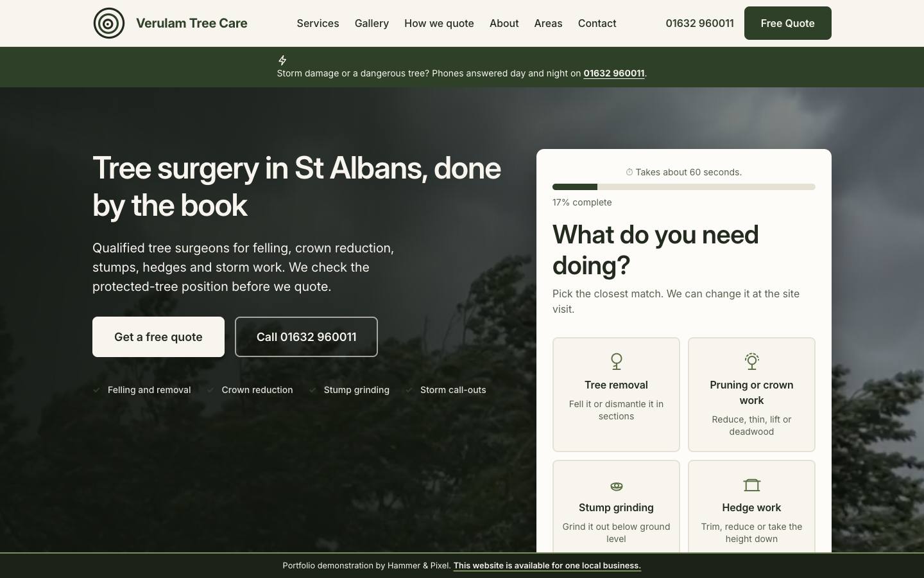Click the Call 01632 960011 button
Viewport: 924px width, 578px height.
click(306, 337)
